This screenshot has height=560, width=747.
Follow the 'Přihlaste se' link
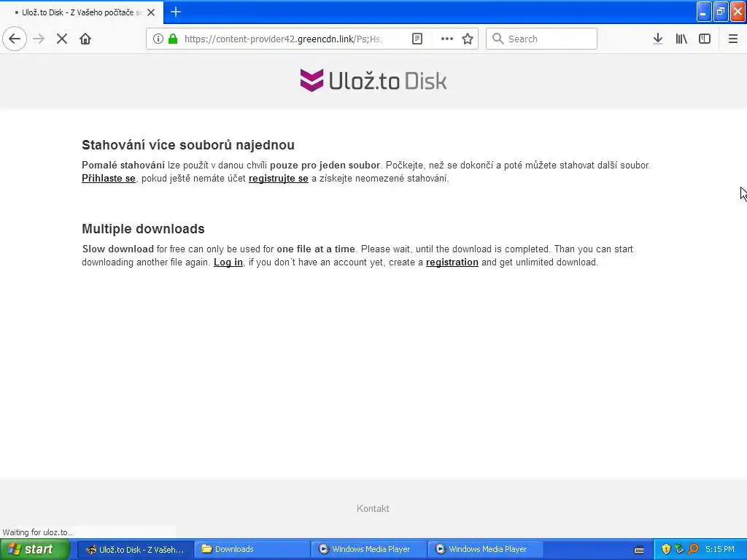109,179
